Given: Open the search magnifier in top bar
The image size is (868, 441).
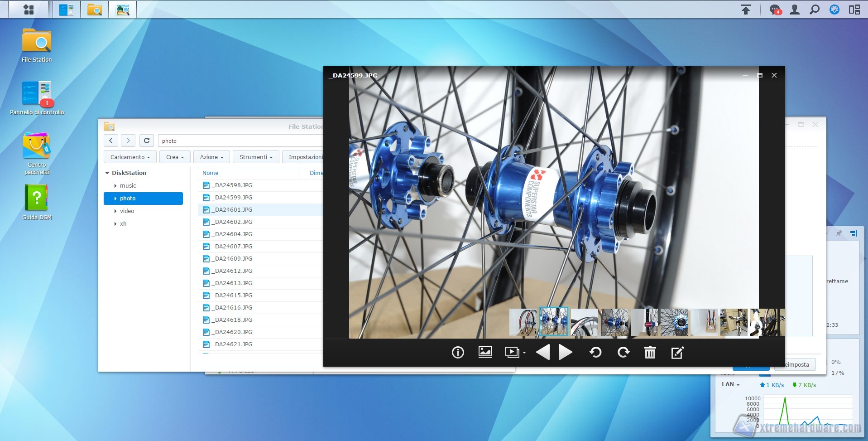Looking at the screenshot, I should click(x=815, y=10).
